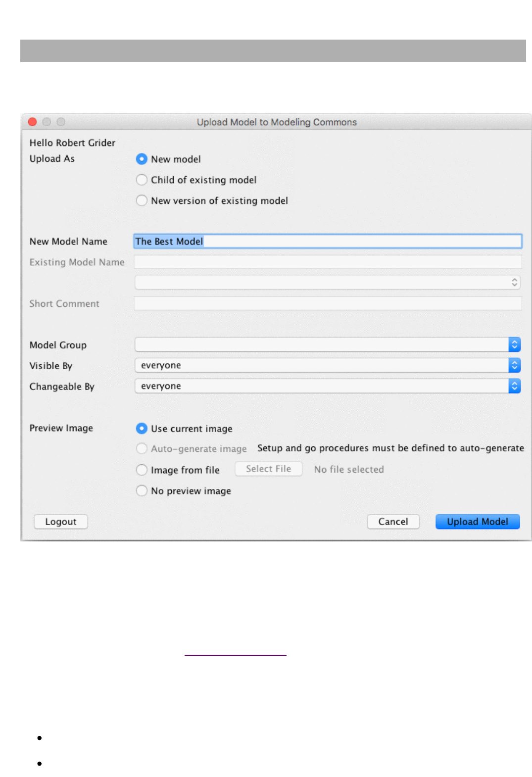Select New version of existing model
The image size is (532, 777).
[x=142, y=200]
